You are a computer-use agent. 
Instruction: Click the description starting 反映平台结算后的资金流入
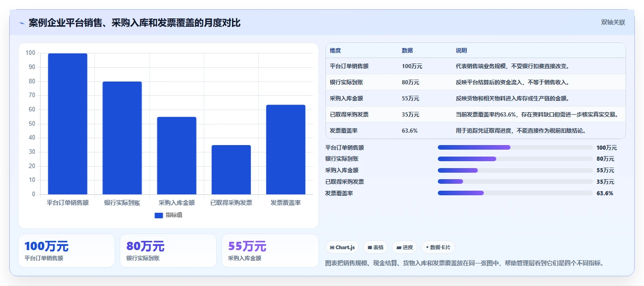(x=513, y=82)
